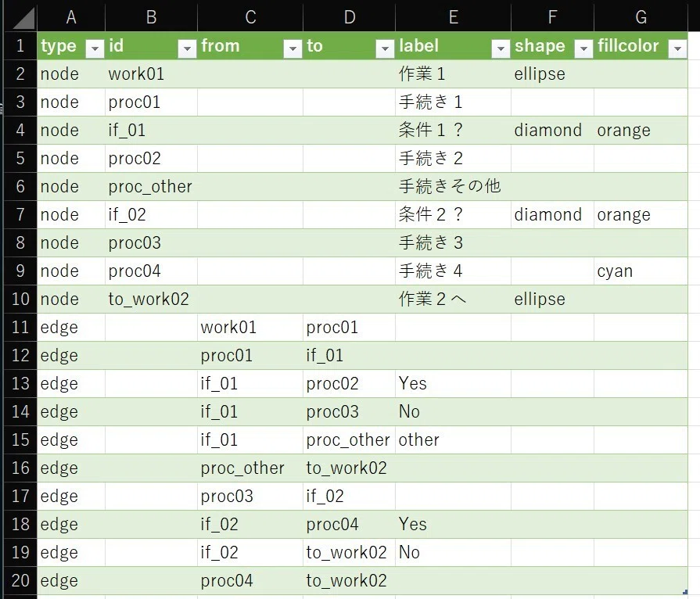Select row 20 header
The width and height of the screenshot is (700, 599).
(x=20, y=581)
